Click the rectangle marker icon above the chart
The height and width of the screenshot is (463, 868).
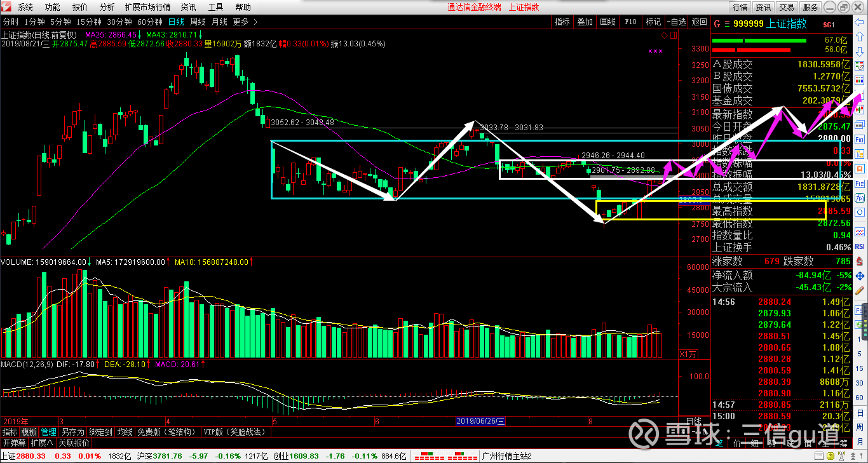(674, 35)
